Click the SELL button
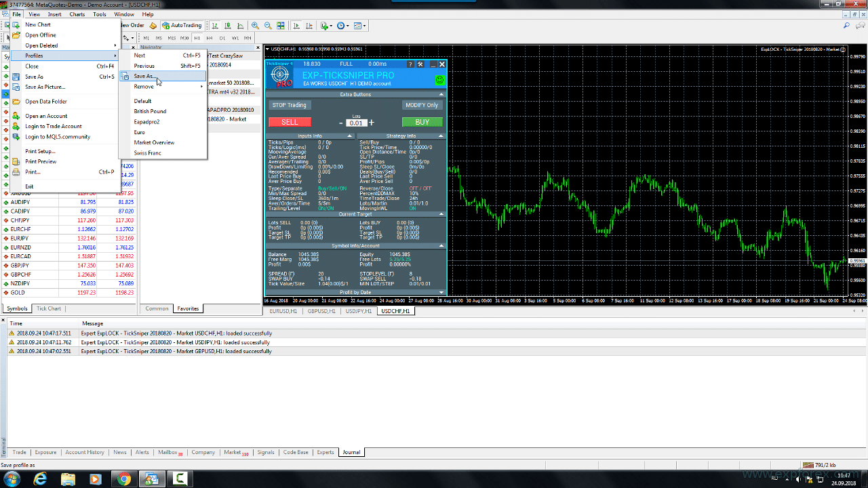Viewport: 868px width, 488px height. point(290,122)
